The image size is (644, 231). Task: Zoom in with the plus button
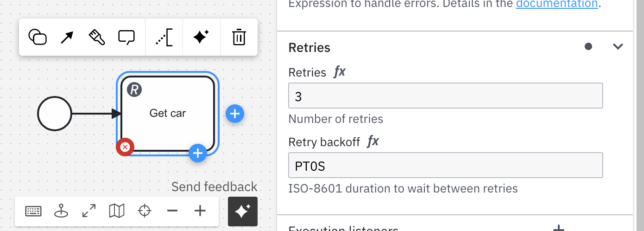point(200,212)
